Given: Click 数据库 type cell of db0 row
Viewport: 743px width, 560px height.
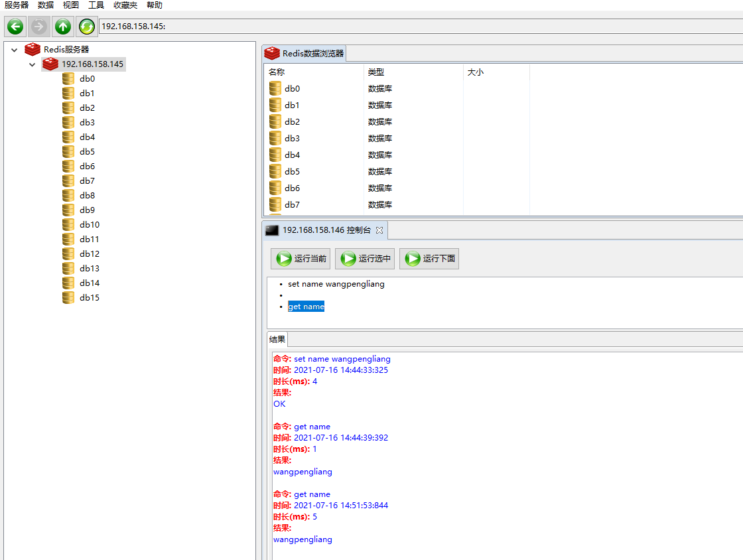Looking at the screenshot, I should 380,89.
